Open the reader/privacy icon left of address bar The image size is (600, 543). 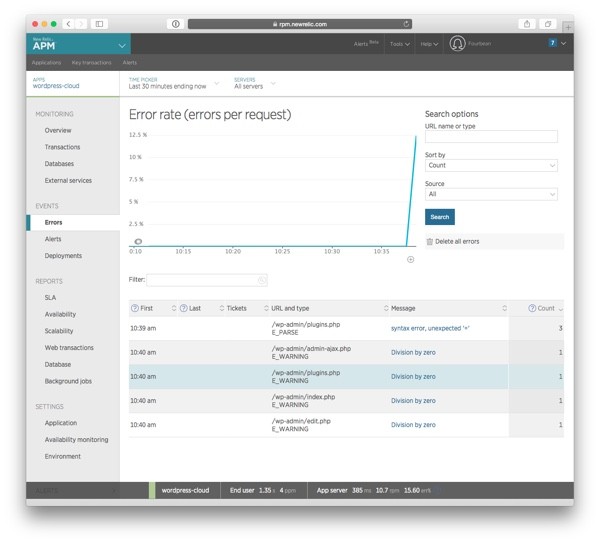point(176,24)
